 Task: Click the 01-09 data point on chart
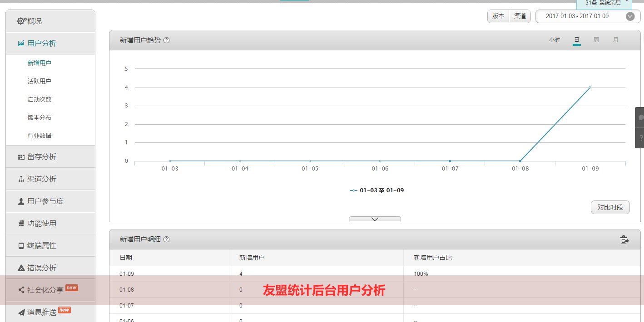pyautogui.click(x=590, y=88)
